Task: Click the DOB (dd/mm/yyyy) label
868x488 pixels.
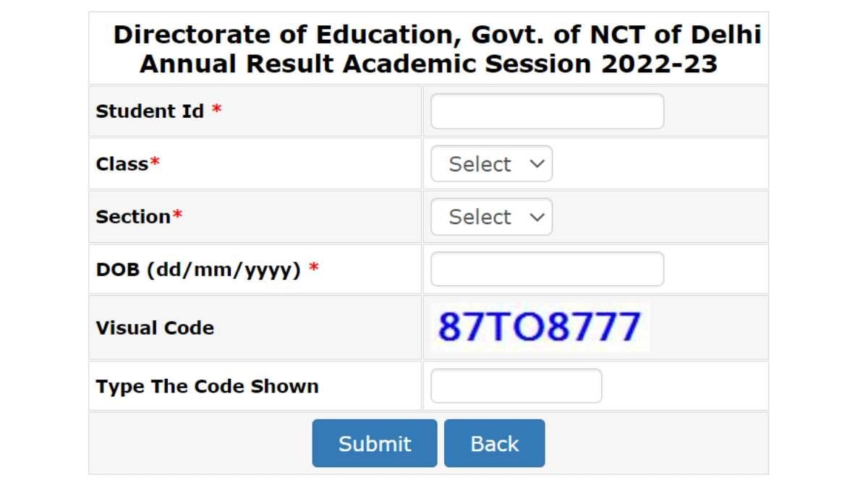Action: click(x=197, y=270)
